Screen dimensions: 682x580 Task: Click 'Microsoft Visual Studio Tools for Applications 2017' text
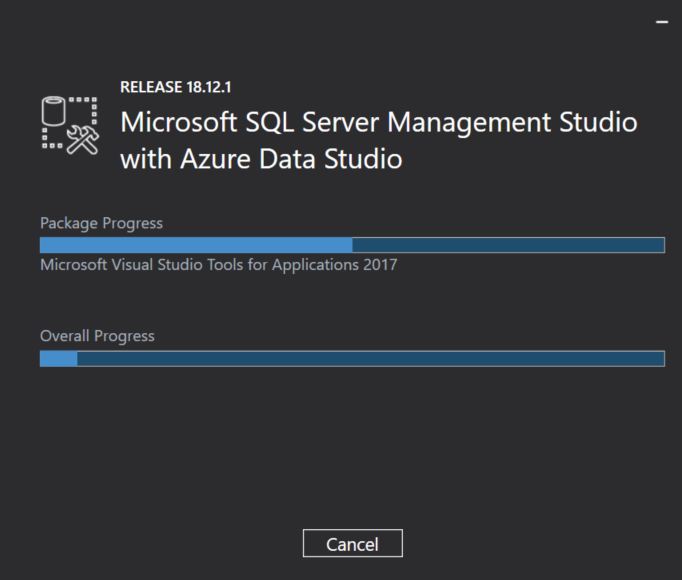click(x=219, y=265)
